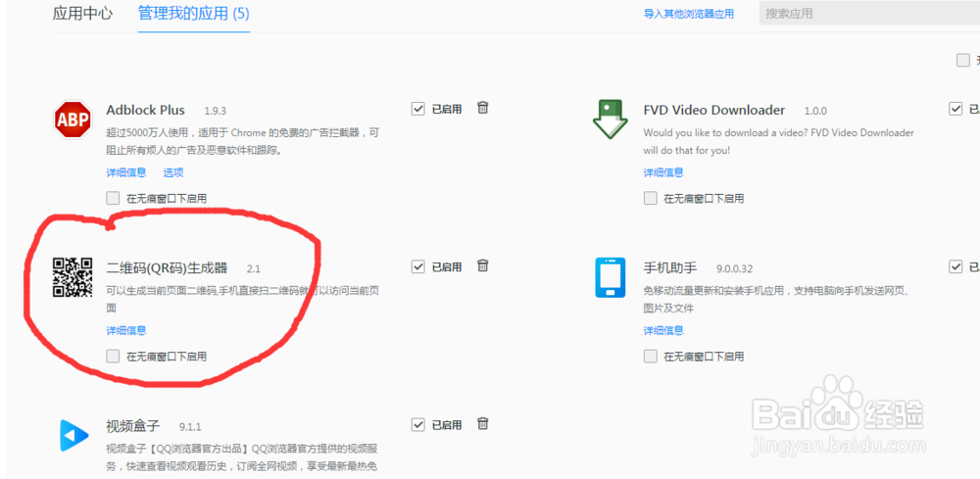Toggle the enabled checkbox for FVD Video Downloader
980x479 pixels.
point(955,109)
